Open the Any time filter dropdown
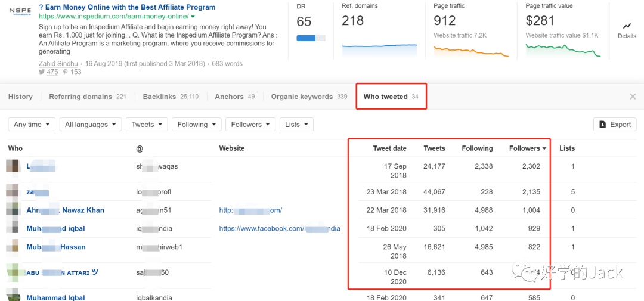Image resolution: width=644 pixels, height=301 pixels. coord(32,125)
